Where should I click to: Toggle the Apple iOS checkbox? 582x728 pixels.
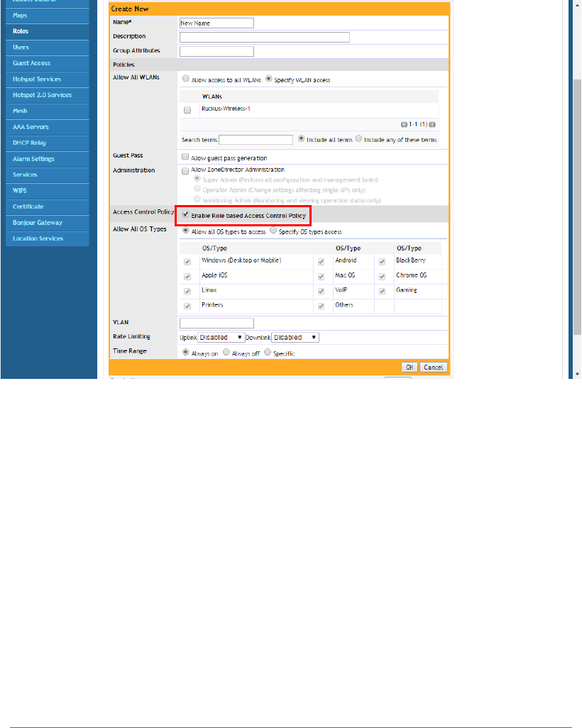pyautogui.click(x=187, y=277)
